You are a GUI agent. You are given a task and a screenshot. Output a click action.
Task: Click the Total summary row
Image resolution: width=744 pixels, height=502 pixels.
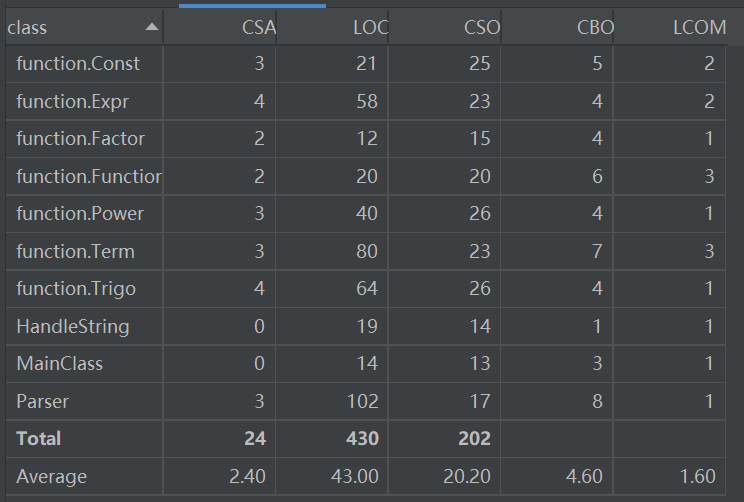[366, 439]
